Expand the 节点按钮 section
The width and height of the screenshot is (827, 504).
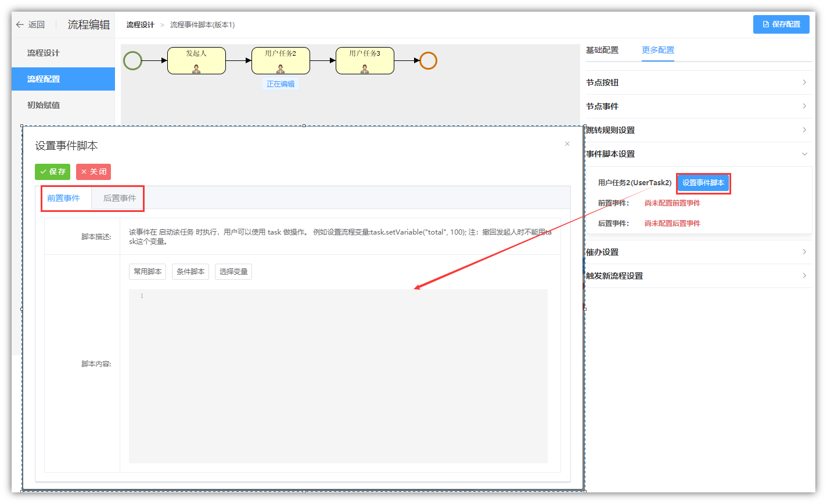(699, 82)
